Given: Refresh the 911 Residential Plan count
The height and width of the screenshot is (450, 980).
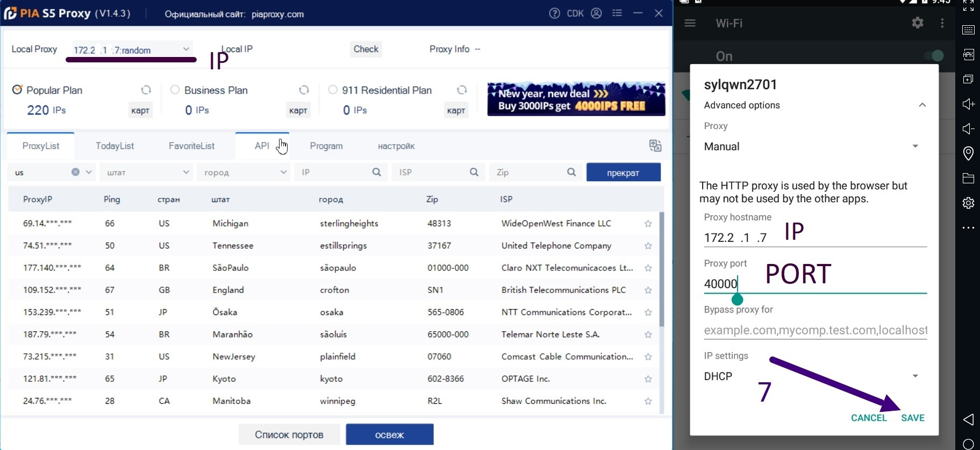Looking at the screenshot, I should pos(461,90).
